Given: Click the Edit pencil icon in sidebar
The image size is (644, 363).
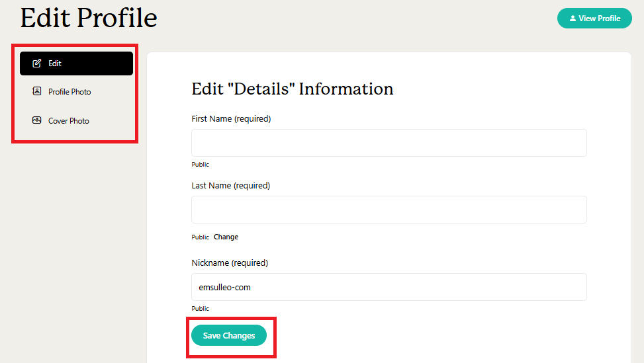Looking at the screenshot, I should (36, 63).
